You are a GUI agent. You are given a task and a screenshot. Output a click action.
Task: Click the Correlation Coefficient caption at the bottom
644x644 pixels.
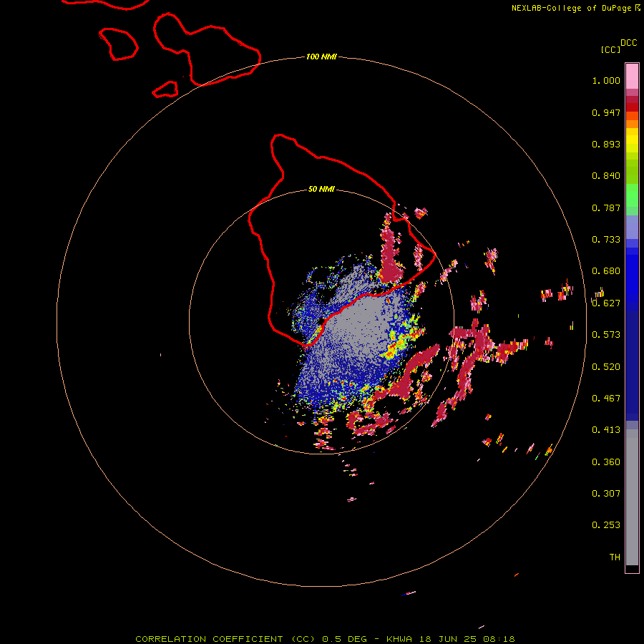pos(325,639)
